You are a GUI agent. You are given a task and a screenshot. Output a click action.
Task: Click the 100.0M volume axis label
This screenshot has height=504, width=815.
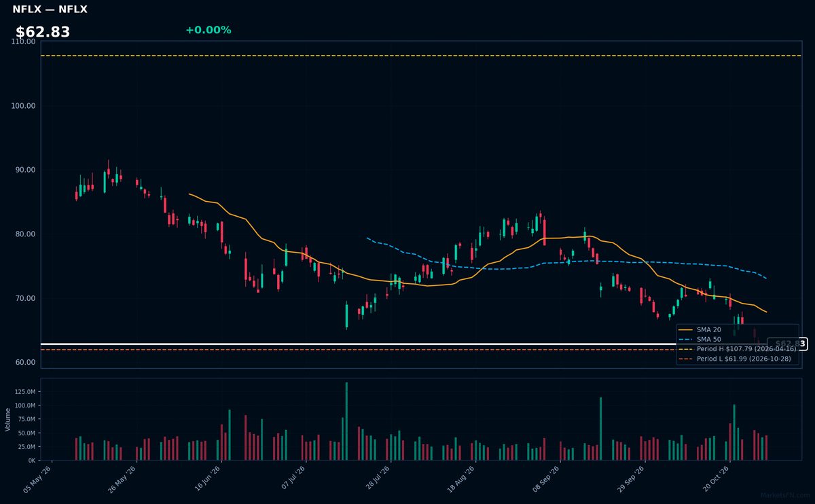[24, 406]
